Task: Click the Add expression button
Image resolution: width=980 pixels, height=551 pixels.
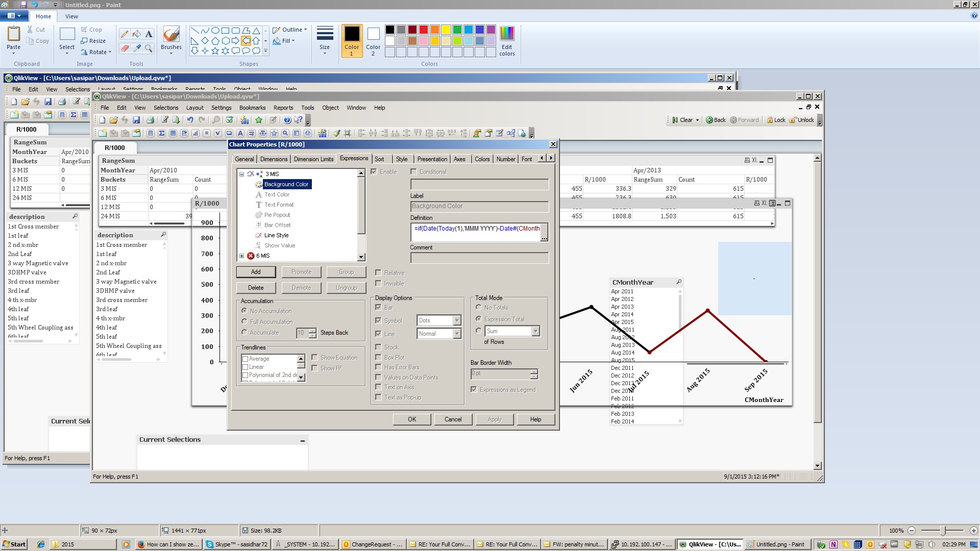Action: [256, 272]
